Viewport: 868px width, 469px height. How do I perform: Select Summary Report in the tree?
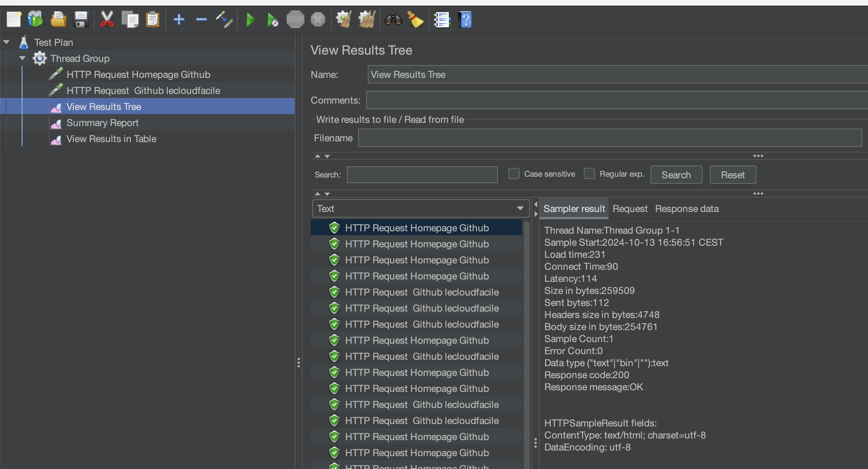tap(102, 123)
